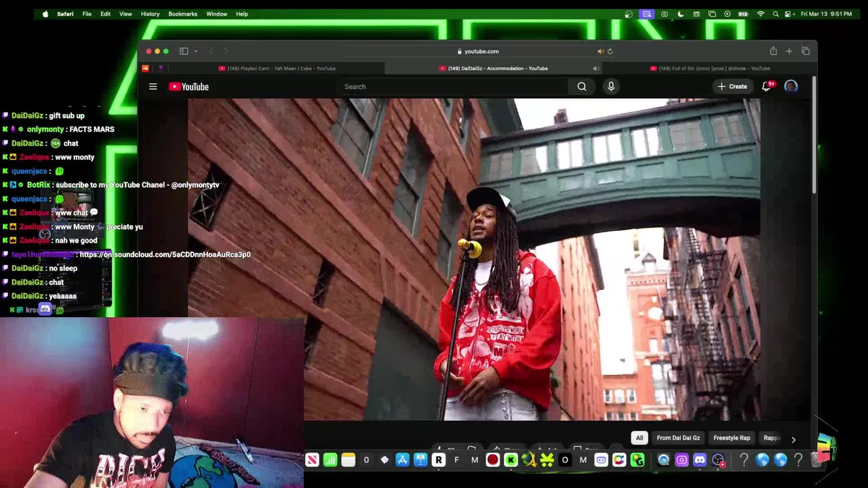
Task: Open Keynote in the Dock
Action: [420, 460]
